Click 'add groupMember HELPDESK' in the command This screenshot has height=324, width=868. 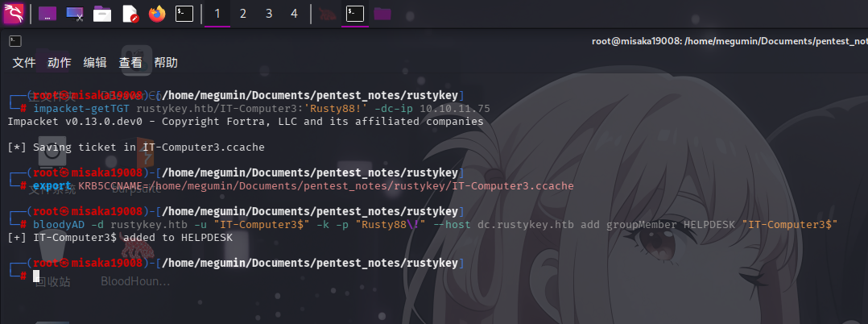[x=658, y=224]
